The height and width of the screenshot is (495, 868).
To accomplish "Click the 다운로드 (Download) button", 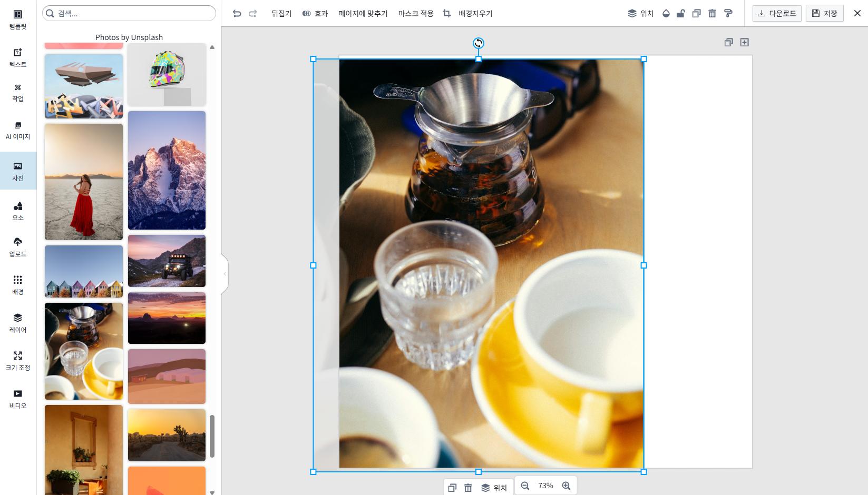I will (x=776, y=13).
